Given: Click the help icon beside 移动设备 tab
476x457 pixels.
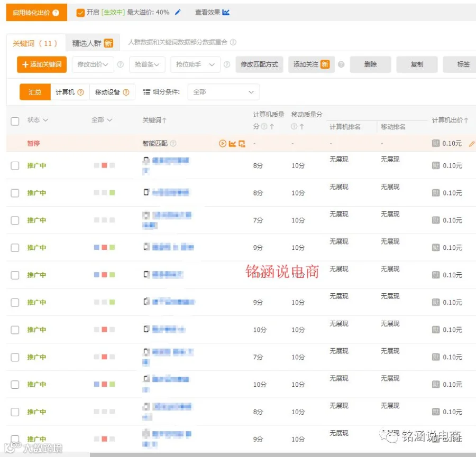Looking at the screenshot, I should pyautogui.click(x=126, y=92).
